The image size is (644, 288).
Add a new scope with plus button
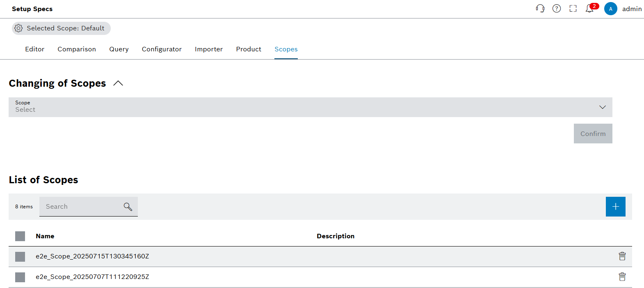pyautogui.click(x=616, y=207)
